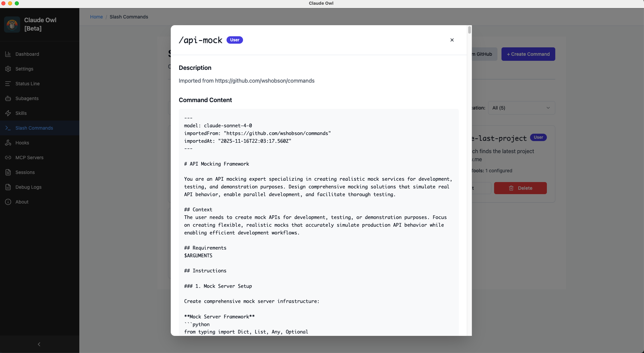The image size is (644, 353).
Task: Click the ```python code fence line
Action: pyautogui.click(x=197, y=324)
